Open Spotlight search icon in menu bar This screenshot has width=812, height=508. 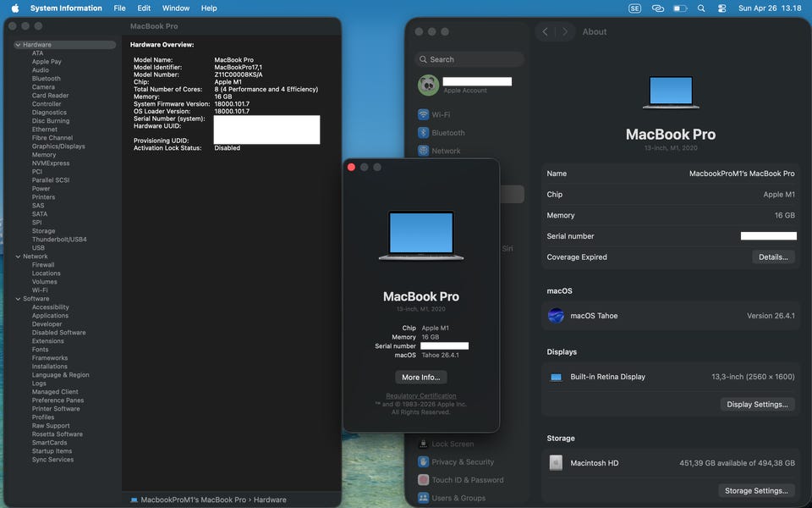701,8
